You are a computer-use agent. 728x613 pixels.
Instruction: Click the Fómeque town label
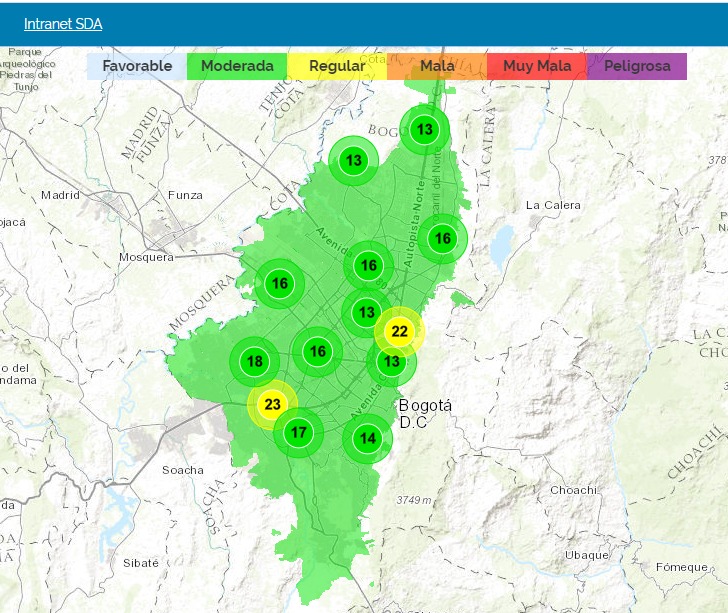682,567
